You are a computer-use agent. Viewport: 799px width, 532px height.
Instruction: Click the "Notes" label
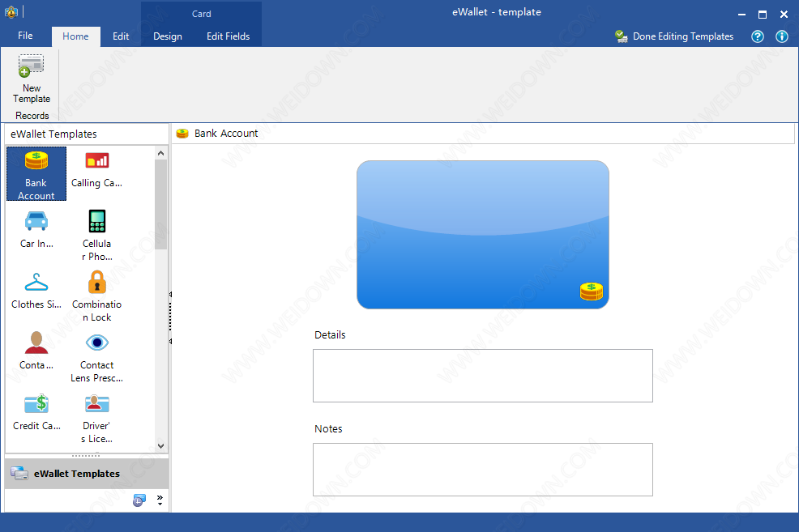[x=328, y=428]
